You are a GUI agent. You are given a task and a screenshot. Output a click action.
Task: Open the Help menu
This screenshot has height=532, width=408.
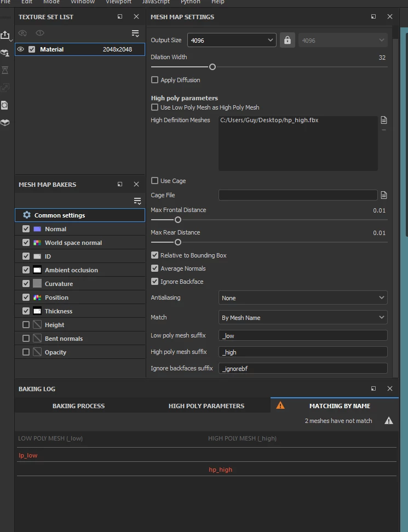click(x=218, y=2)
